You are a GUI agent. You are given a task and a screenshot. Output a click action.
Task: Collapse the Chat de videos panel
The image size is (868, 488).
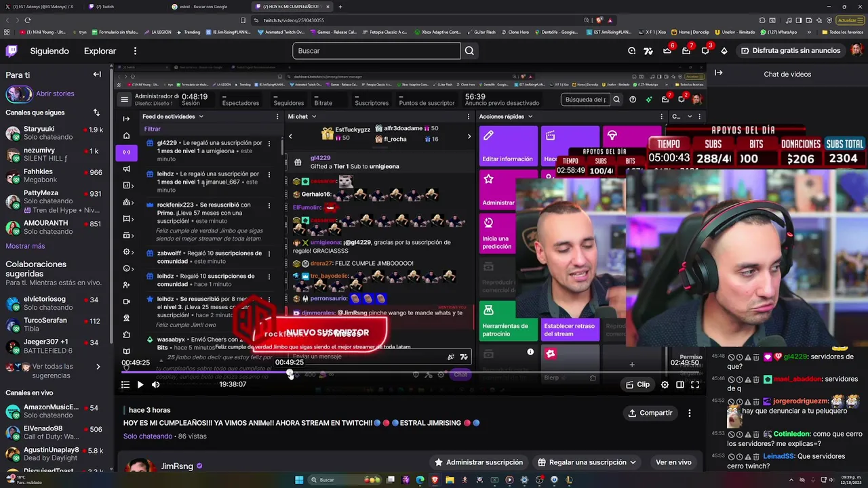[x=718, y=73]
